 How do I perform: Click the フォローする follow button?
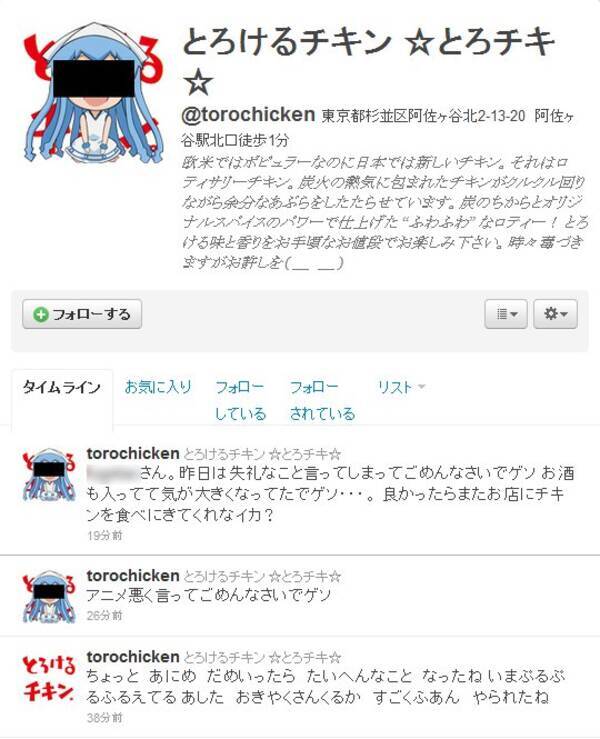tap(82, 314)
